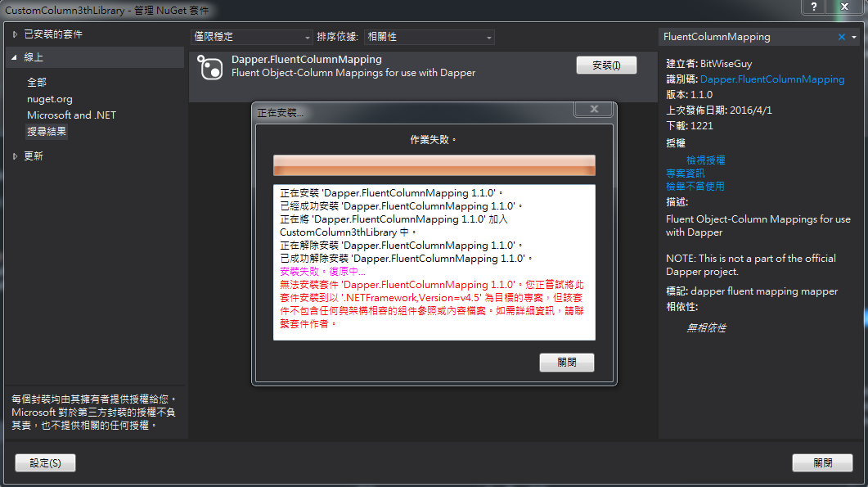
Task: Expand the 已安裝的套件 section
Action: [x=15, y=34]
